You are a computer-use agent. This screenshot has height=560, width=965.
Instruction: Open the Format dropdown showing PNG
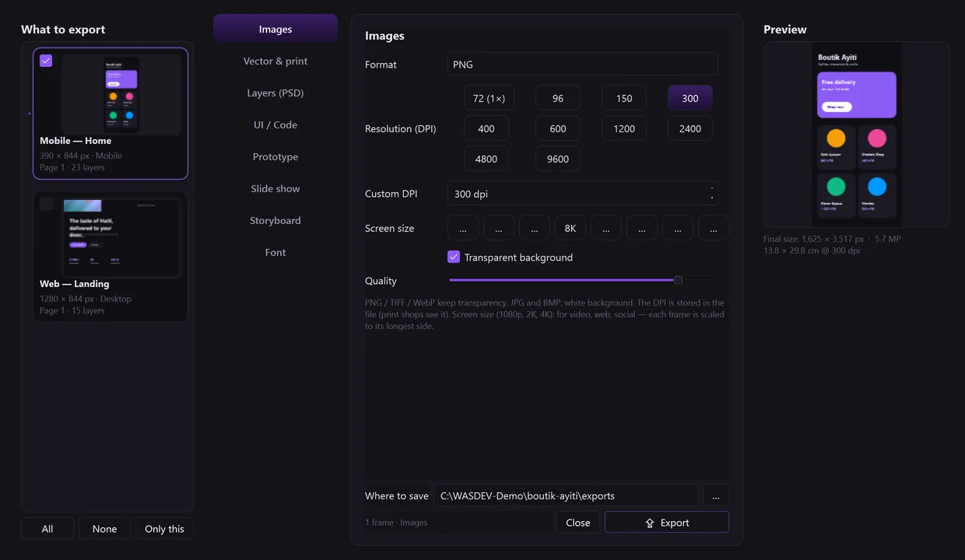pyautogui.click(x=582, y=65)
